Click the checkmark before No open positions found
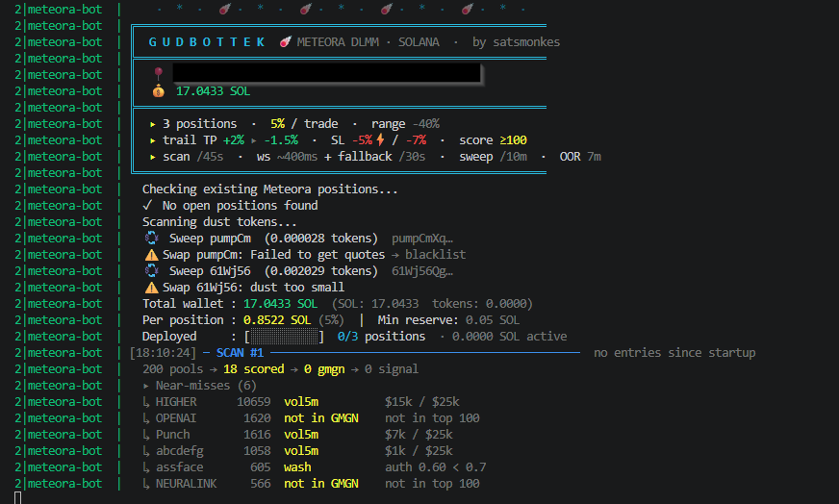 pos(147,206)
